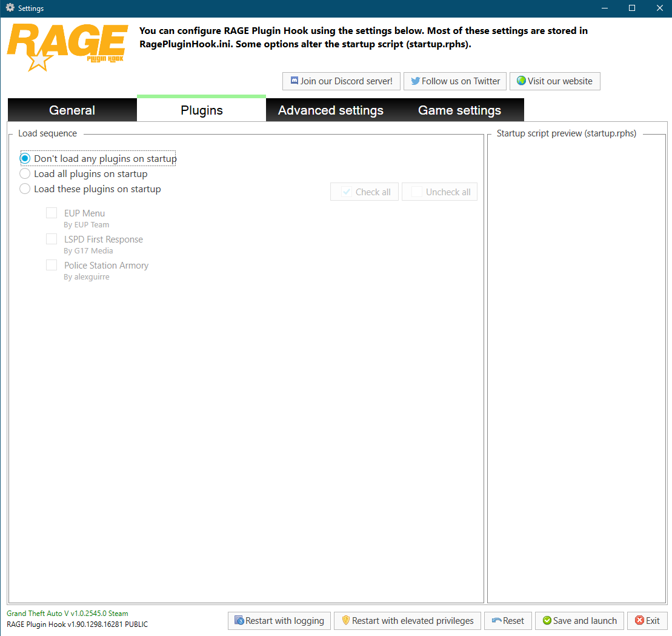The image size is (672, 636).
Task: Click the Discord icon on Join button
Action: pos(294,81)
